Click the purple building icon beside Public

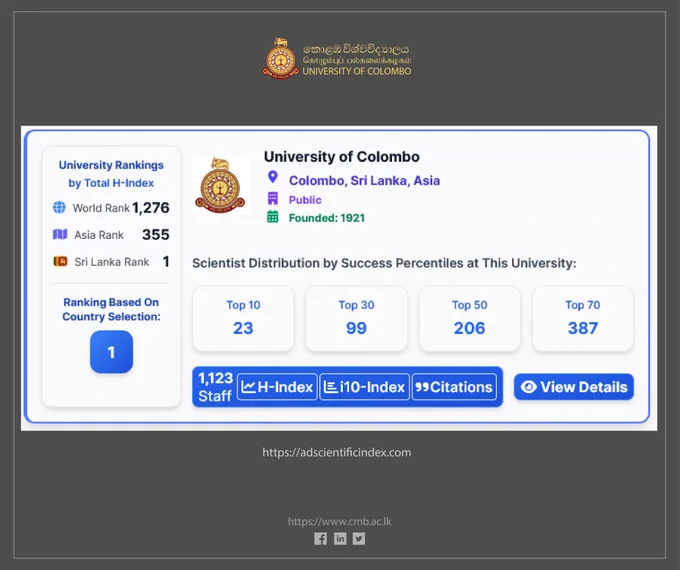273,199
